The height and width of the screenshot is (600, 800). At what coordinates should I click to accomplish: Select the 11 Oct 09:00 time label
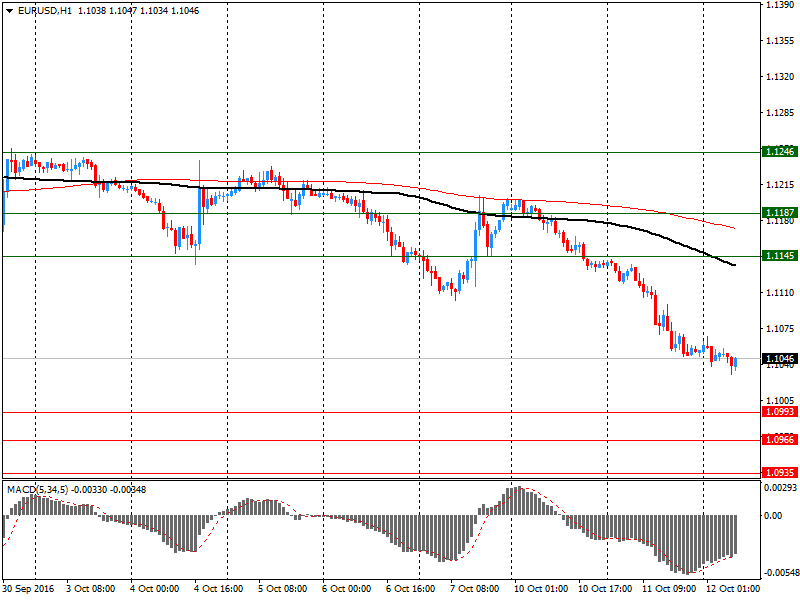[669, 589]
